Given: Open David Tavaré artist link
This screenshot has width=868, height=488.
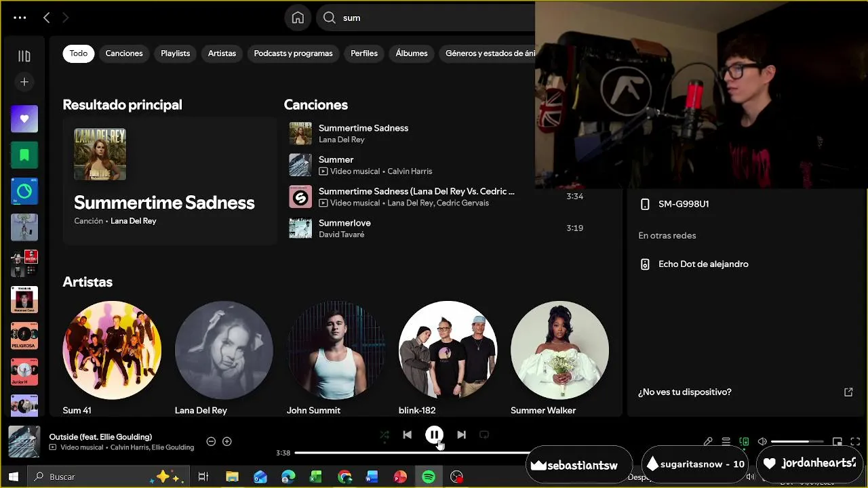Looking at the screenshot, I should 341,235.
